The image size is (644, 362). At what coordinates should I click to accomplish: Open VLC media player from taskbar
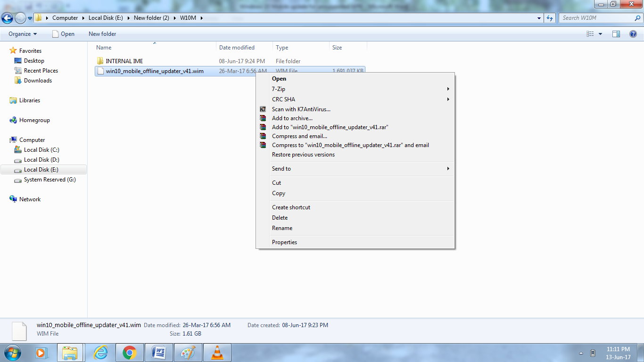217,353
